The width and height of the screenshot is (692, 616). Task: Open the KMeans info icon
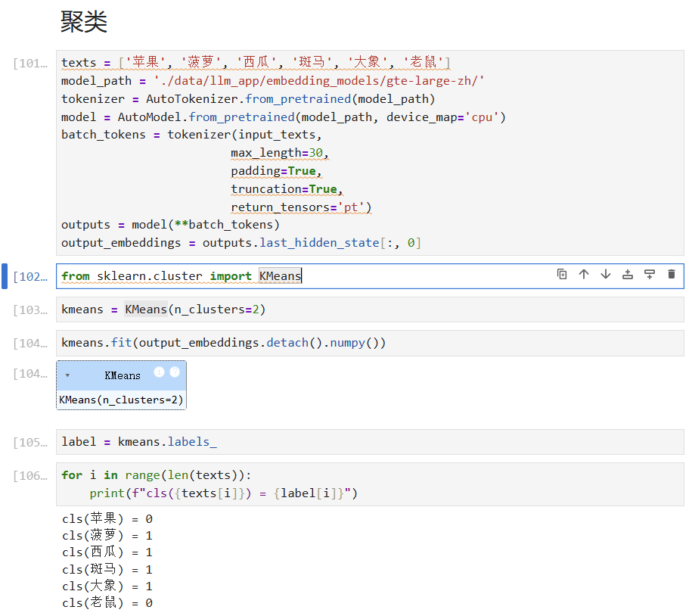pyautogui.click(x=159, y=372)
